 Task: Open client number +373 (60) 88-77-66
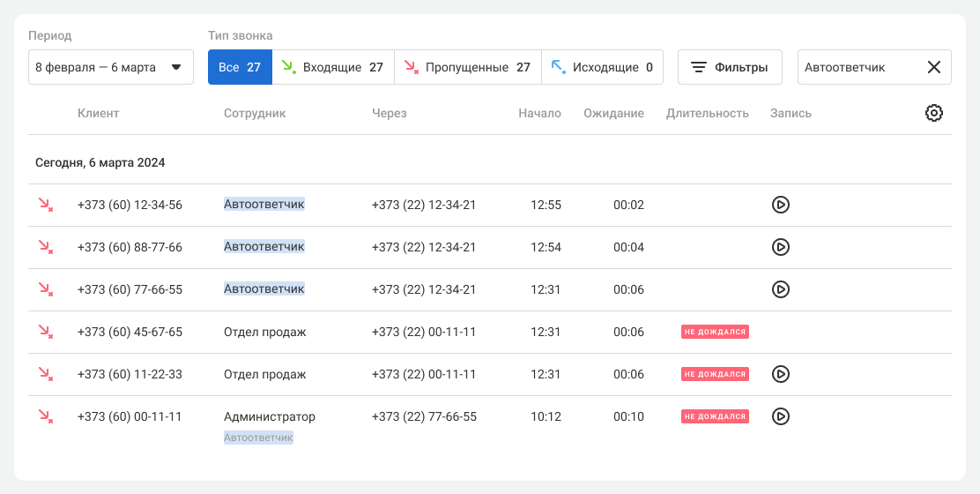pyautogui.click(x=130, y=247)
